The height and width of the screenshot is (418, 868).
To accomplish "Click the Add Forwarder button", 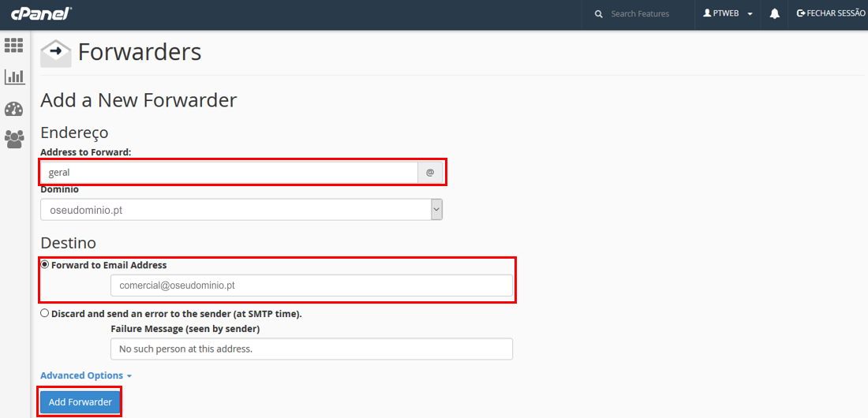I will (x=80, y=402).
